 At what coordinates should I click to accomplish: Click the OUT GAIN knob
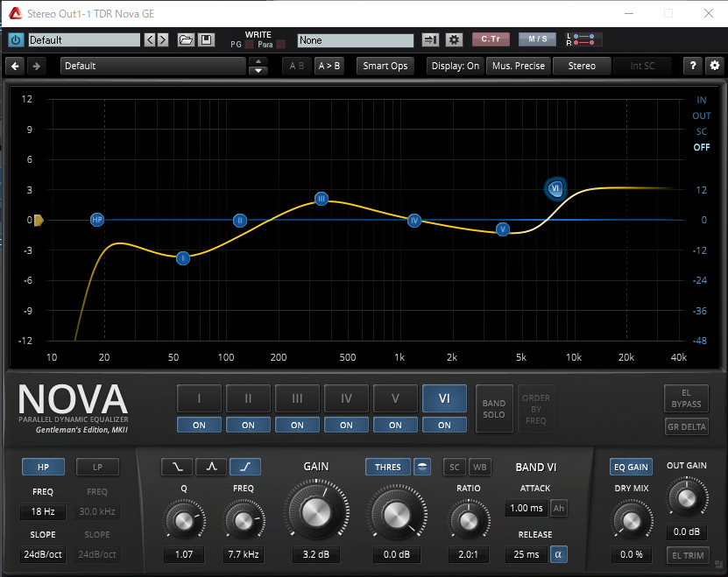click(x=687, y=499)
